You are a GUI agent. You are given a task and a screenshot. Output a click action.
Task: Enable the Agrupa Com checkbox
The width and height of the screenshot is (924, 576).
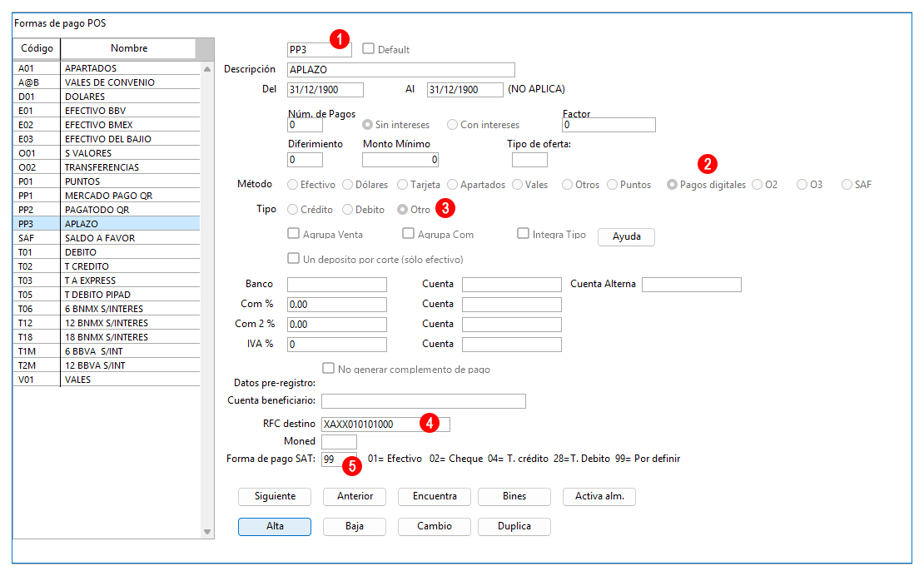[409, 234]
